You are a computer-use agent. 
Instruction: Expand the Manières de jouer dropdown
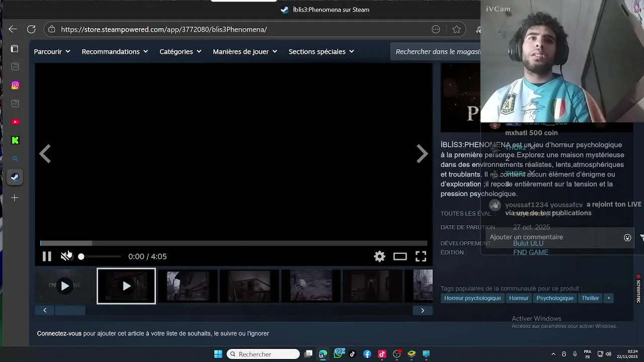click(x=245, y=51)
